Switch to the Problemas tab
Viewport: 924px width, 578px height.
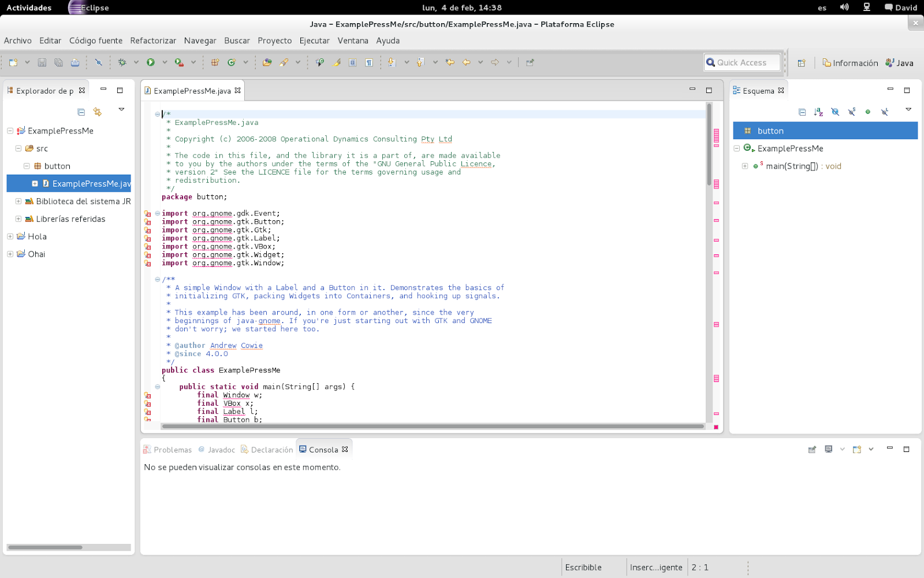coord(172,449)
